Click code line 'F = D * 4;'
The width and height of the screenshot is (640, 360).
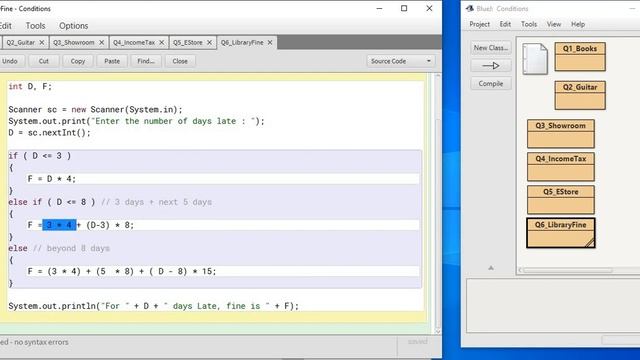[51, 179]
